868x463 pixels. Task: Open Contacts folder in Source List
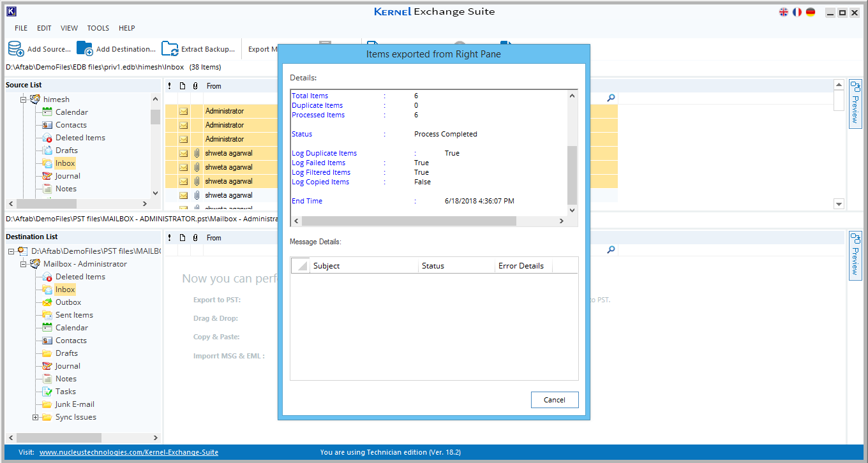coord(71,125)
